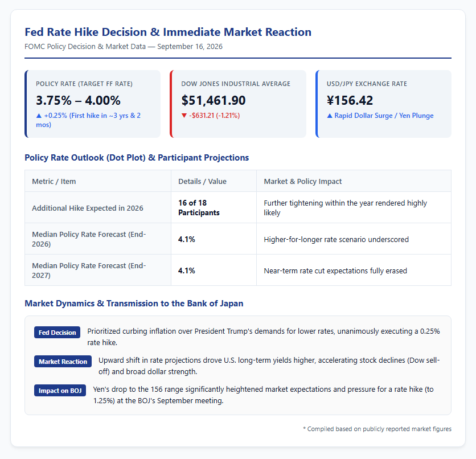Select the Market Reaction badge

63,362
